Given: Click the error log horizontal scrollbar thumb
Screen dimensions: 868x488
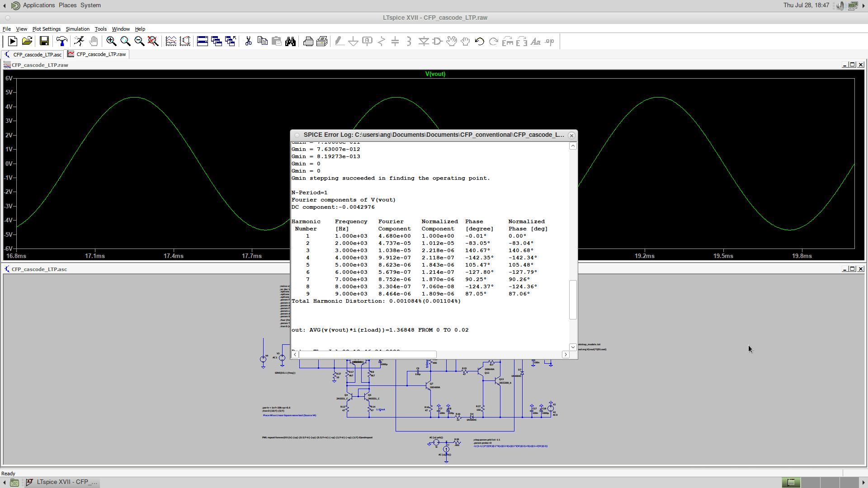Looking at the screenshot, I should [368, 355].
